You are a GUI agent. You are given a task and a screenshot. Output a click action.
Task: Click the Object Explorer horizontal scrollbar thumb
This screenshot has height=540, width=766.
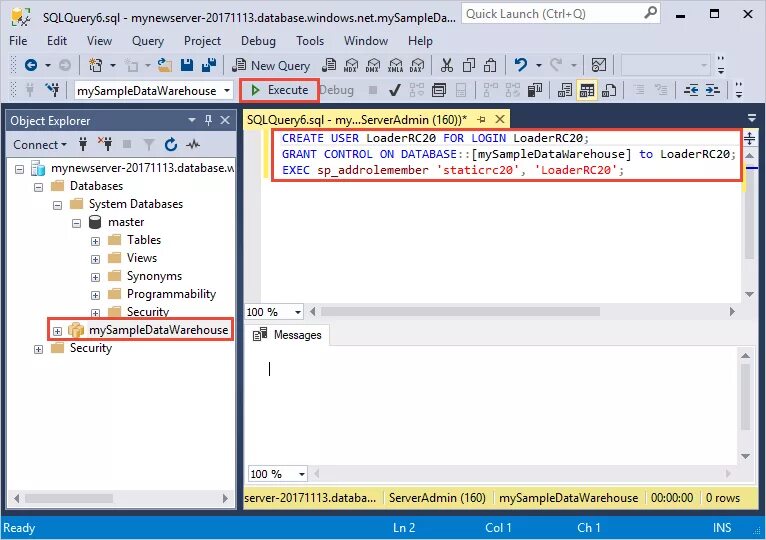pyautogui.click(x=69, y=498)
